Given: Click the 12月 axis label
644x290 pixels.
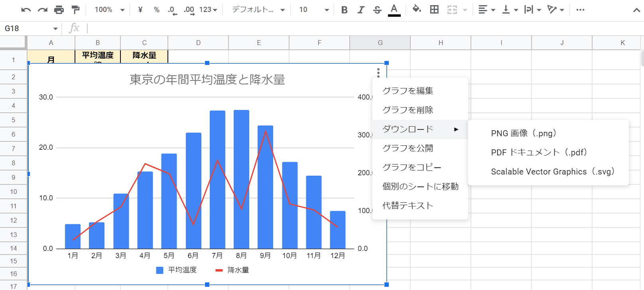Looking at the screenshot, I should coord(338,256).
